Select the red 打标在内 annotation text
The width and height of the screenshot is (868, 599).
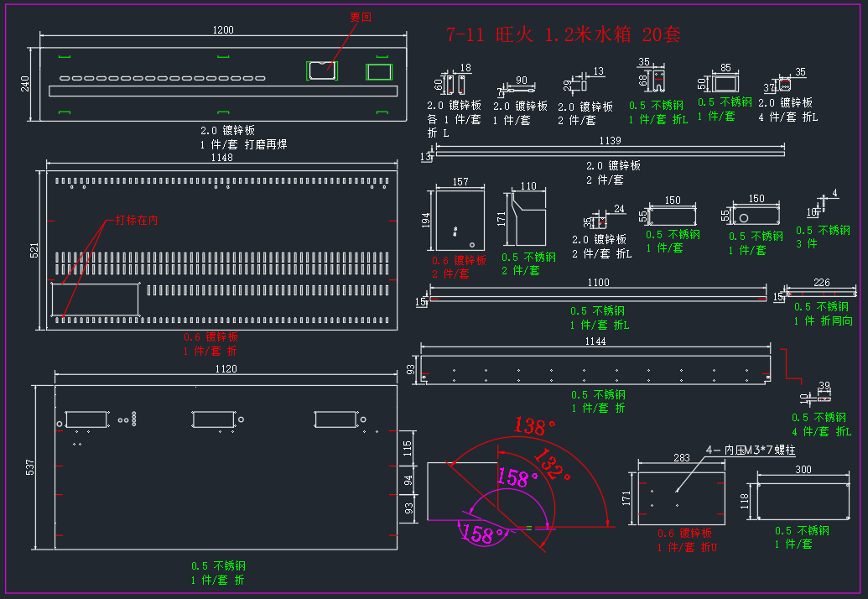(x=137, y=221)
